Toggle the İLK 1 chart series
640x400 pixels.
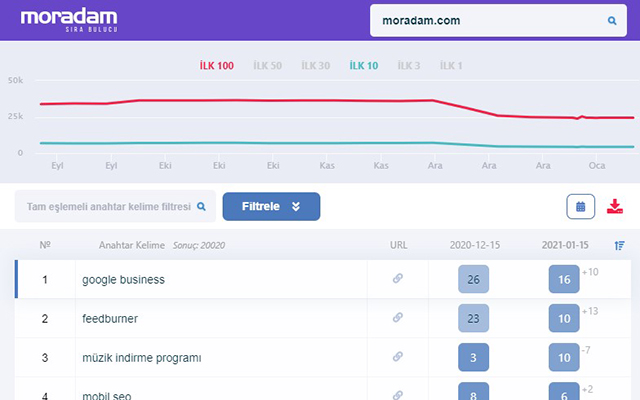coord(452,66)
